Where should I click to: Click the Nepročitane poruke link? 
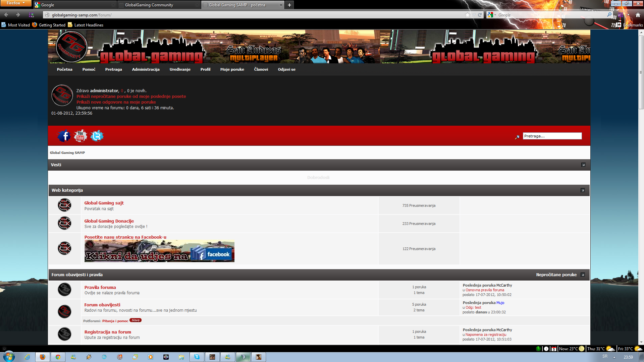click(x=556, y=275)
